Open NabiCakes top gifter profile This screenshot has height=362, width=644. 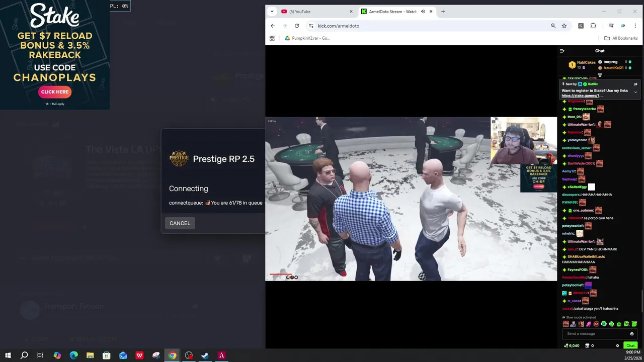[x=586, y=62]
